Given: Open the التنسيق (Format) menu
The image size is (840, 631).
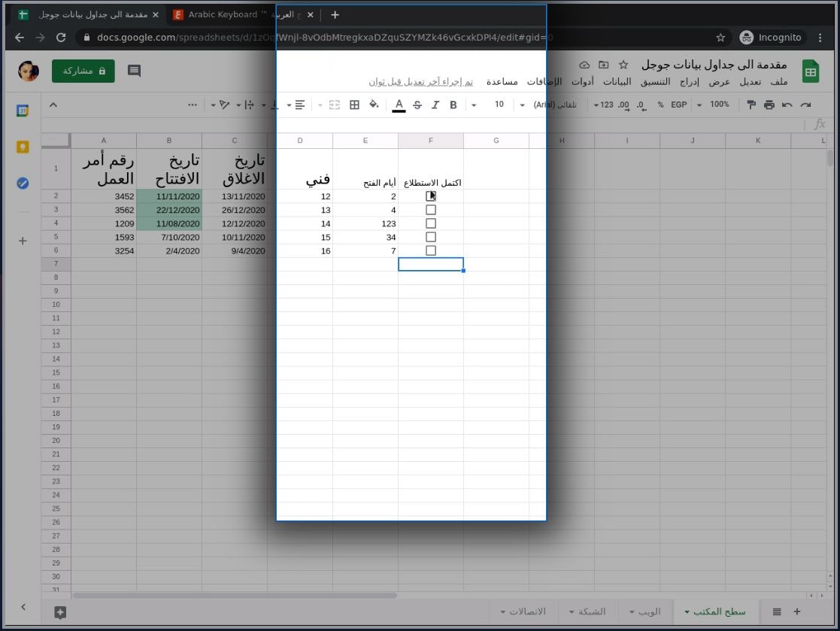Looking at the screenshot, I should point(655,81).
